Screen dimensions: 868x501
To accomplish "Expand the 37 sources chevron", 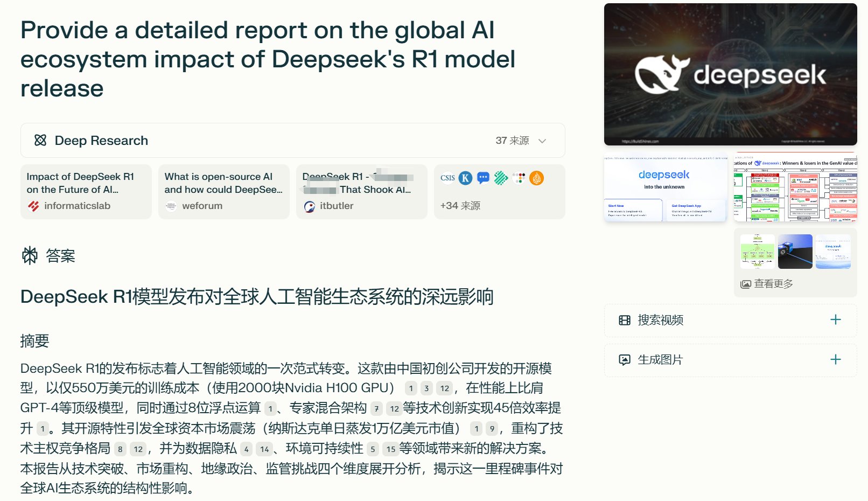I will (542, 141).
